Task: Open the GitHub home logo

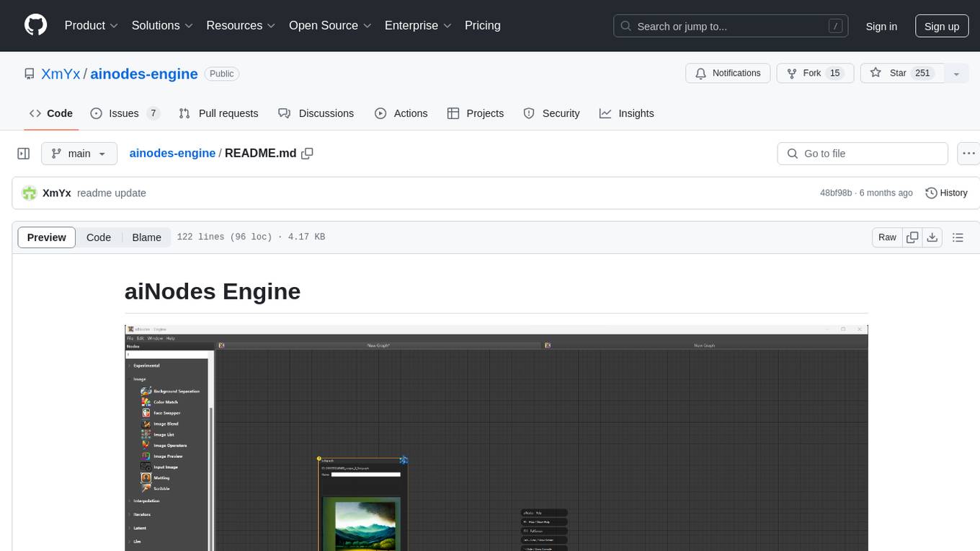Action: pos(35,25)
